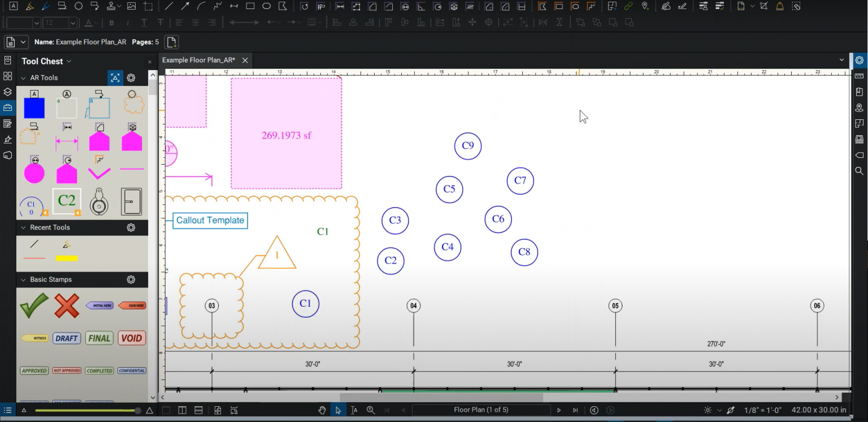
Task: Open Recent Tools section settings gear
Action: [131, 227]
